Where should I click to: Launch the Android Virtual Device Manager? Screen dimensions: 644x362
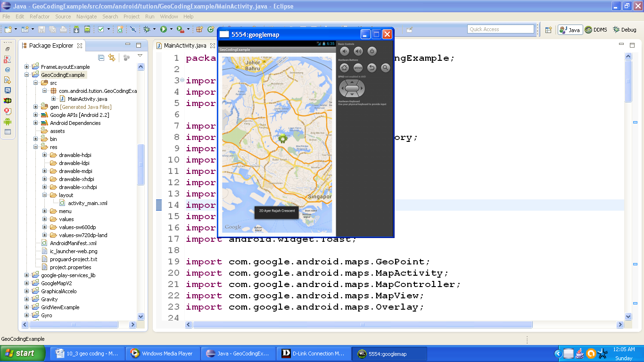tap(87, 29)
